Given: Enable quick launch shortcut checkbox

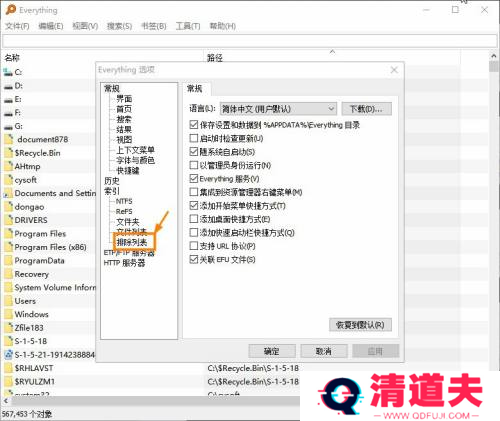Looking at the screenshot, I should tap(194, 233).
